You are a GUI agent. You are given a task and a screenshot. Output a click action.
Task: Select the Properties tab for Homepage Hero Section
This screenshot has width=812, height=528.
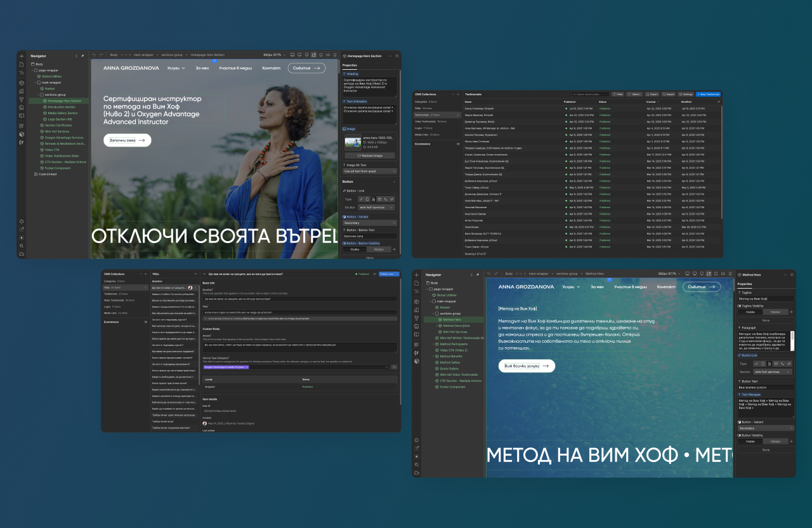[350, 64]
